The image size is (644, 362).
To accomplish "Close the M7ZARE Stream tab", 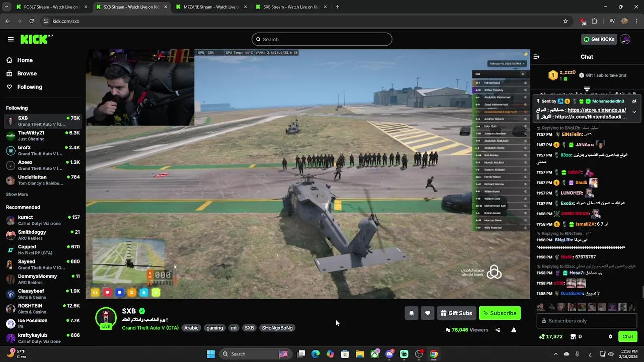I will (x=246, y=7).
